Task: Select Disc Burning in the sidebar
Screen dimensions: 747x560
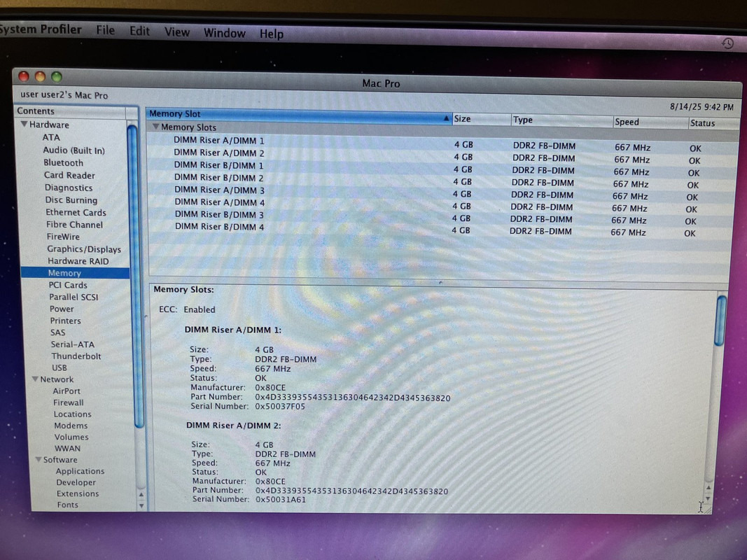Action: tap(71, 200)
